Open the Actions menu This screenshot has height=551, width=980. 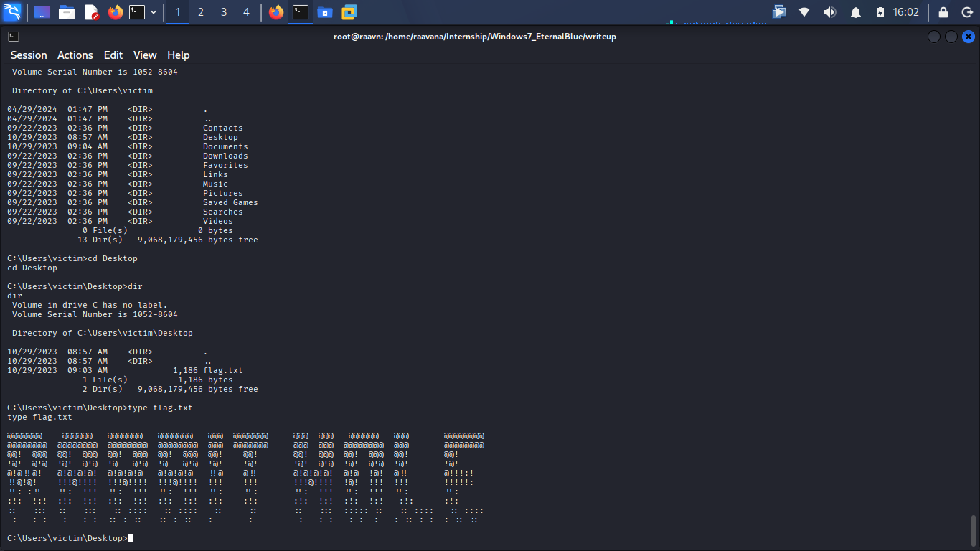pyautogui.click(x=75, y=55)
